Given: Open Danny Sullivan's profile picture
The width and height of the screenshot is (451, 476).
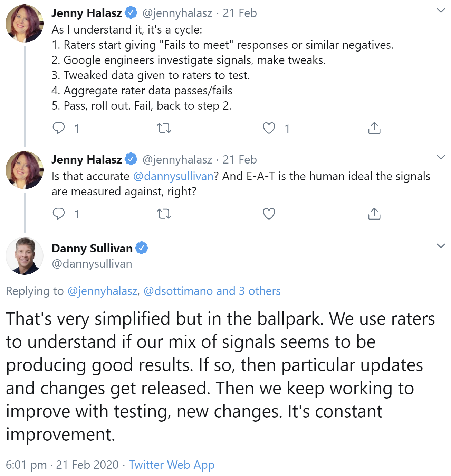Looking at the screenshot, I should pos(25,256).
